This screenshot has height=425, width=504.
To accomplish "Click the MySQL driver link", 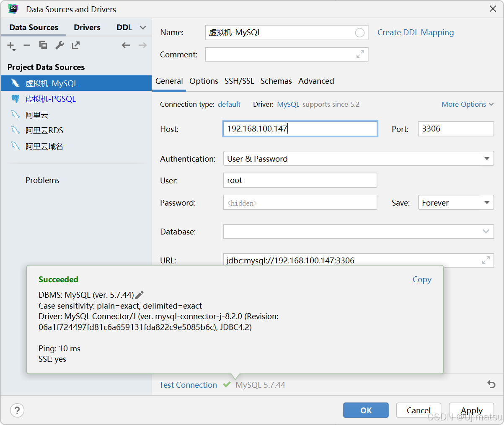I will coord(288,104).
